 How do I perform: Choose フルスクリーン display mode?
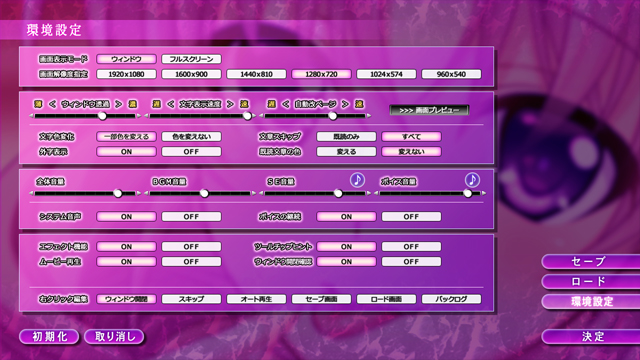[x=191, y=59]
